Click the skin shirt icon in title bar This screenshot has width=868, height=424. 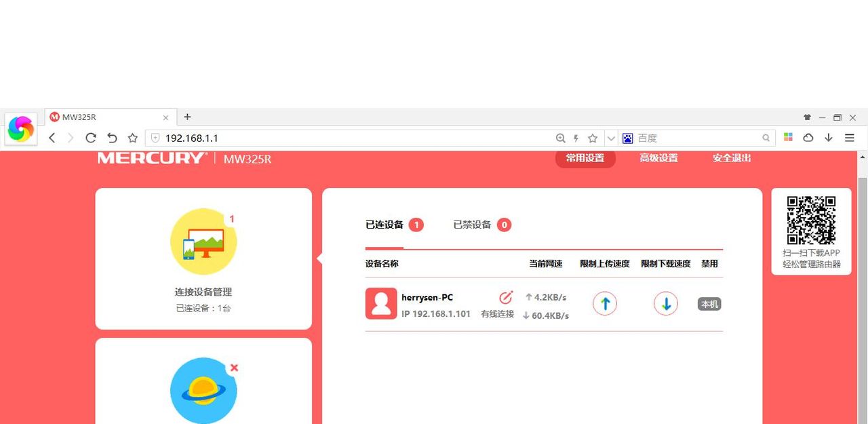(807, 117)
